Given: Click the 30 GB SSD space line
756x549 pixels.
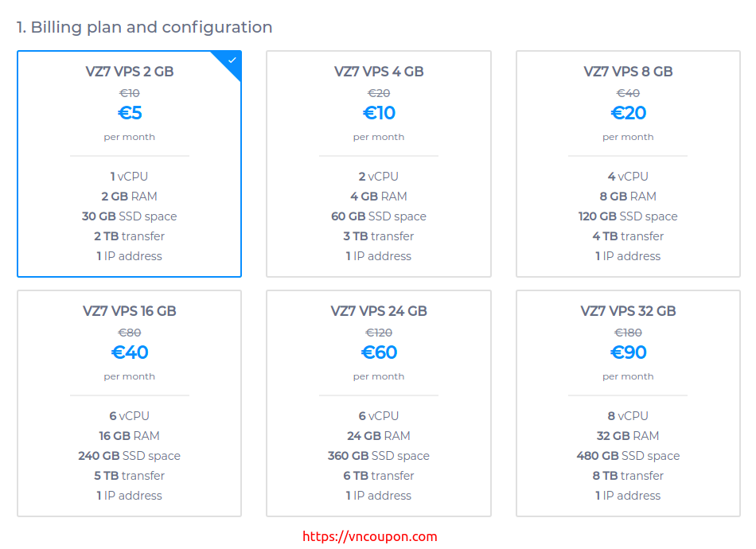Looking at the screenshot, I should point(129,216).
